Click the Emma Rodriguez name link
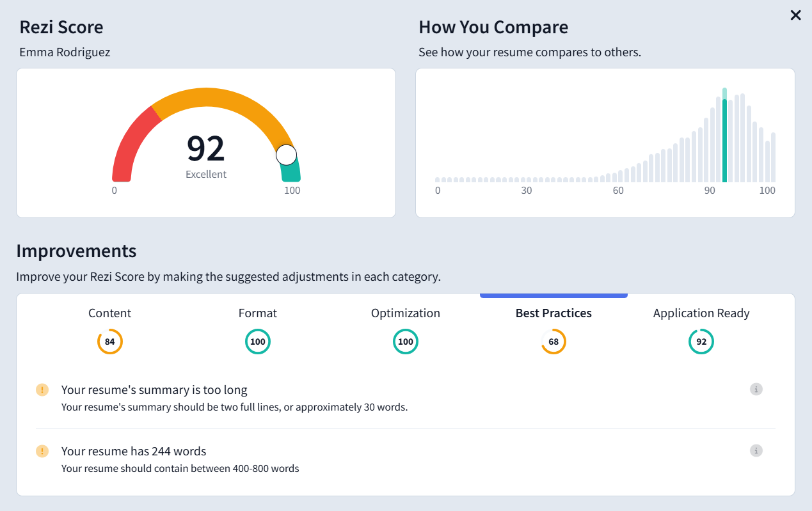 (64, 52)
